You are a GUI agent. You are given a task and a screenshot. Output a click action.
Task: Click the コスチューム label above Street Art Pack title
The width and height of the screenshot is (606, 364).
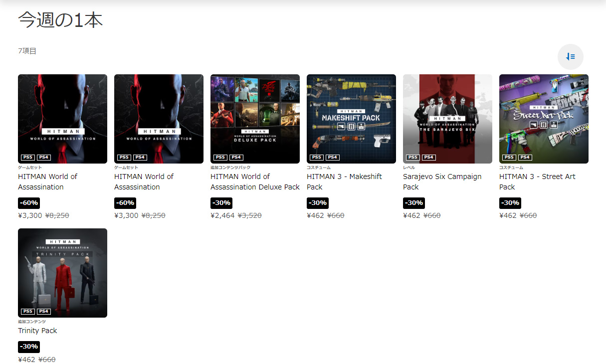point(511,168)
